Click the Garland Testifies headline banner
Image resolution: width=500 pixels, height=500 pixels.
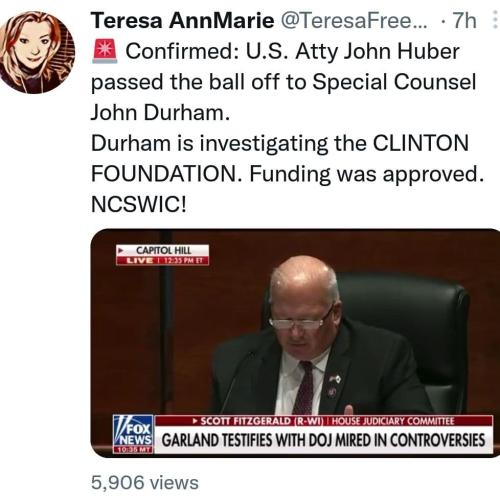[x=323, y=440]
